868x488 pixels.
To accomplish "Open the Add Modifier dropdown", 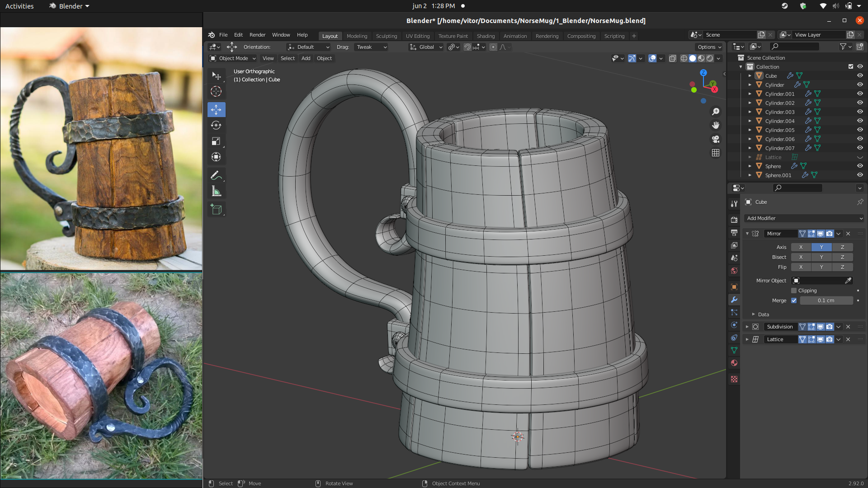I will [x=804, y=218].
